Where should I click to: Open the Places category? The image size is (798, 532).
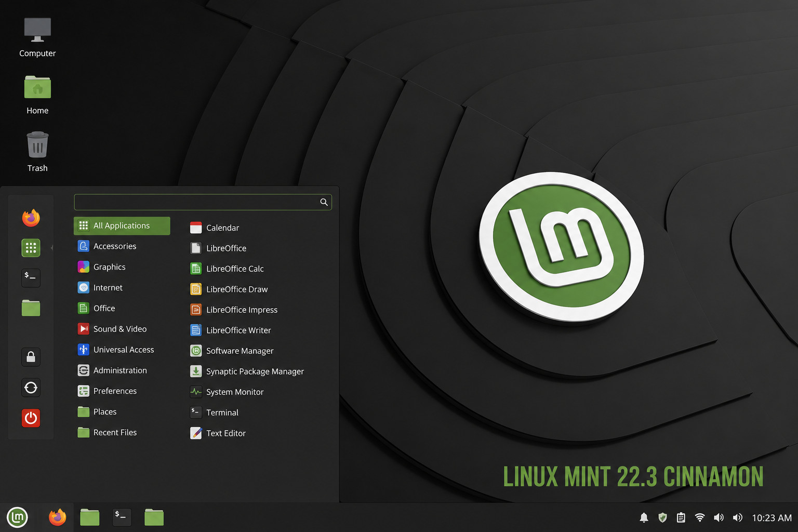(122, 412)
